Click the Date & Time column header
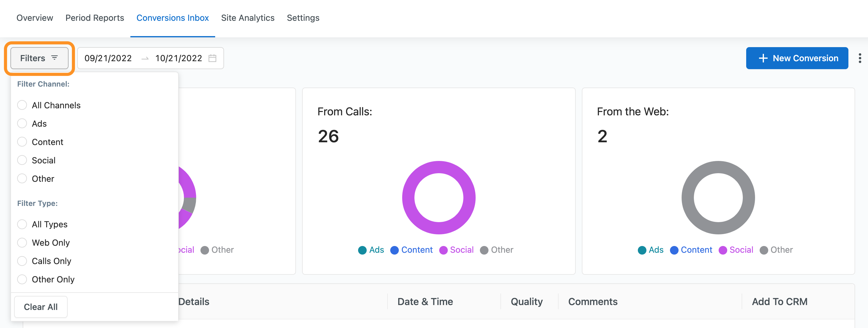Screen dimensions: 868x328 425,301
